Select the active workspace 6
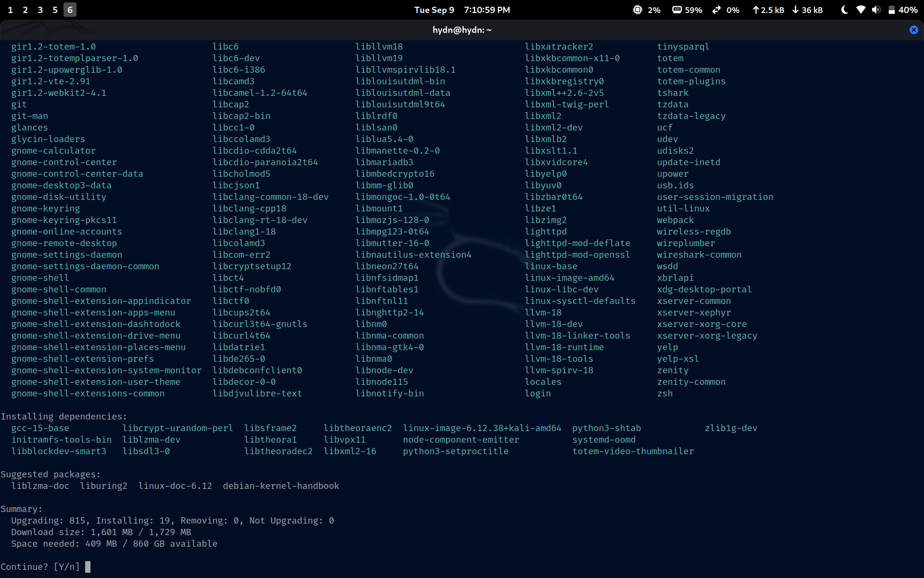The width and height of the screenshot is (924, 578). [x=70, y=10]
